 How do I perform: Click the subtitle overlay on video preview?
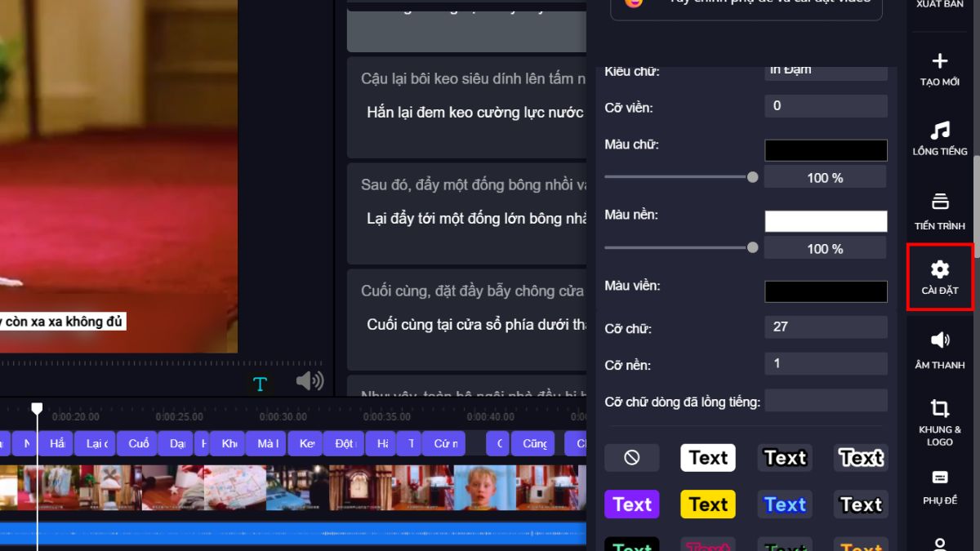(x=62, y=322)
